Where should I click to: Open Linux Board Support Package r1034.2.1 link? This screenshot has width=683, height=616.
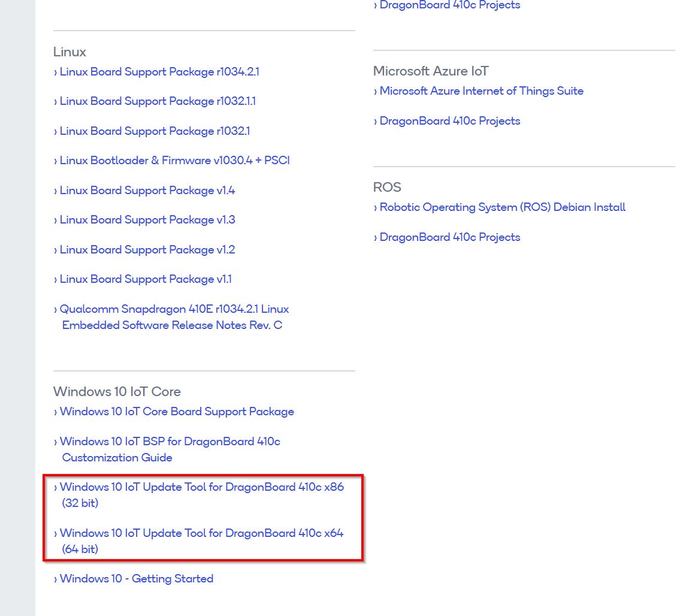pos(159,72)
